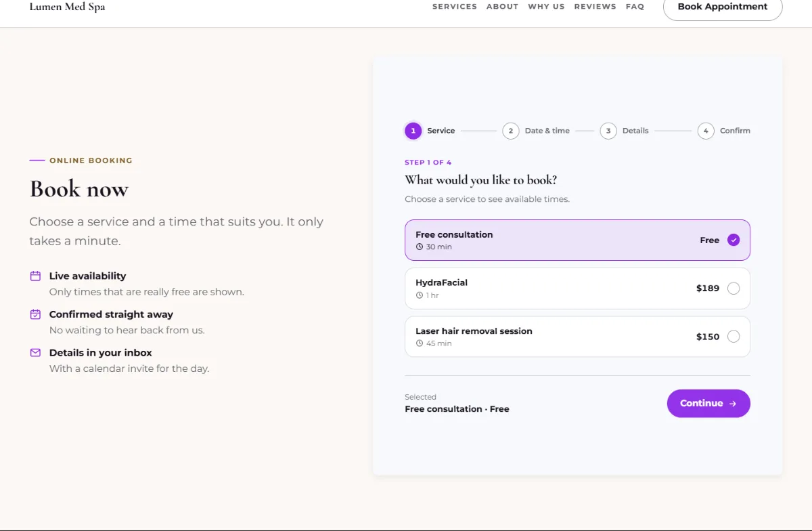The height and width of the screenshot is (531, 812).
Task: Open the Services nav item
Action: pos(455,7)
